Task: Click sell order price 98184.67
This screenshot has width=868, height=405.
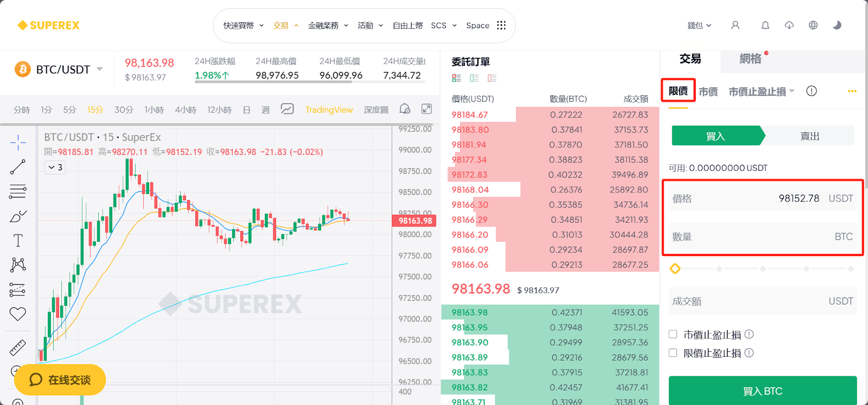Action: (x=469, y=114)
